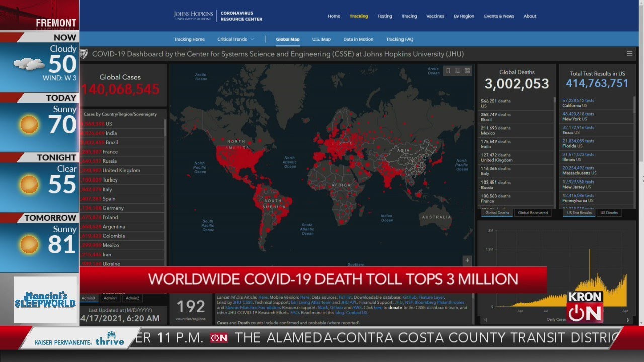Open the map legend list icon
This screenshot has height=362, width=644.
coord(458,71)
